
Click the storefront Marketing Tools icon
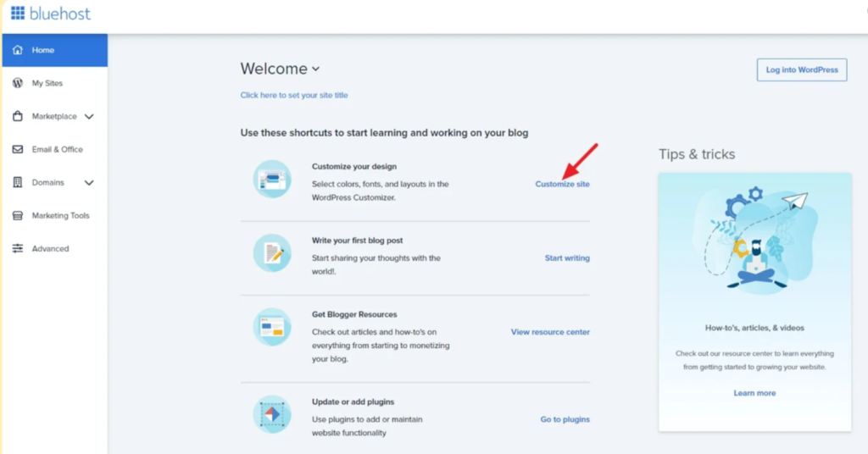click(x=18, y=216)
